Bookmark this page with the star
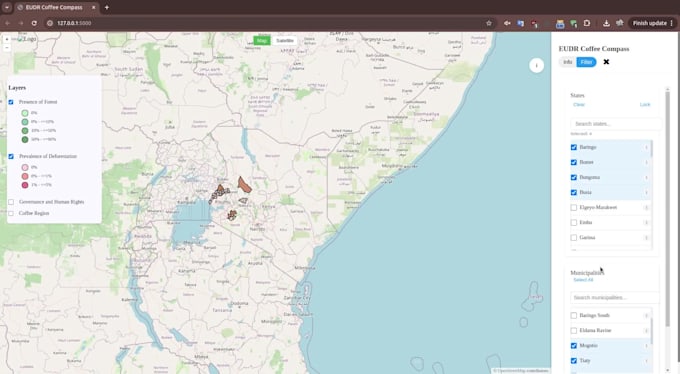Image resolution: width=680 pixels, height=374 pixels. 489,23
